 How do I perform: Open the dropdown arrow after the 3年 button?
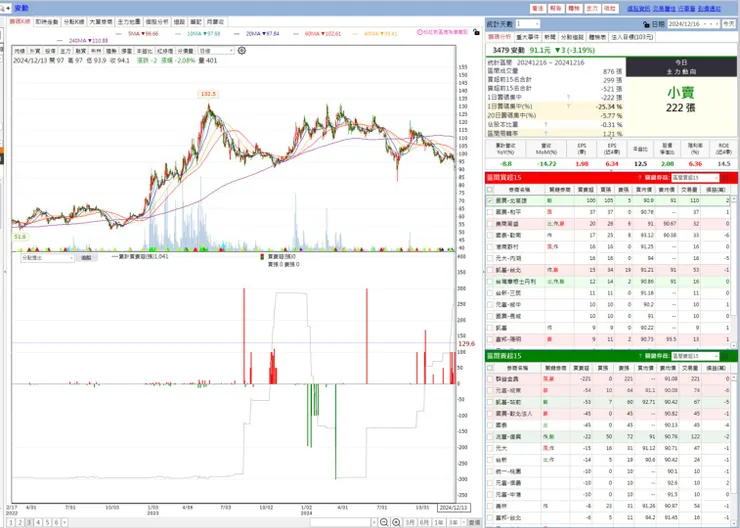pos(463,522)
